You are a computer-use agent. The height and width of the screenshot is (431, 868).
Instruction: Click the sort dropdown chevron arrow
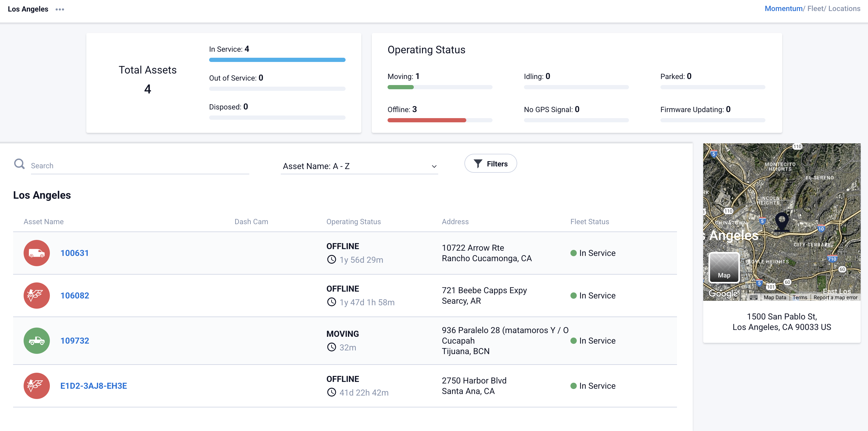pyautogui.click(x=434, y=166)
